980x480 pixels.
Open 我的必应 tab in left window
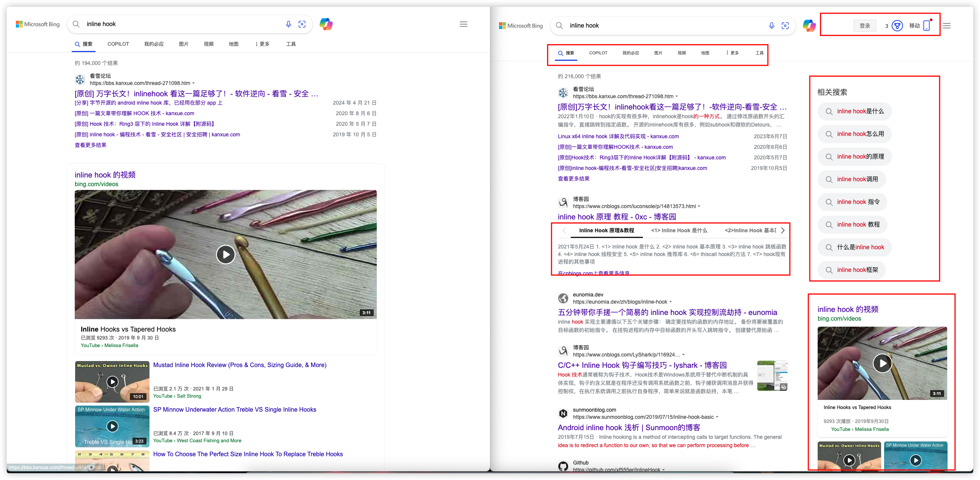(x=154, y=44)
